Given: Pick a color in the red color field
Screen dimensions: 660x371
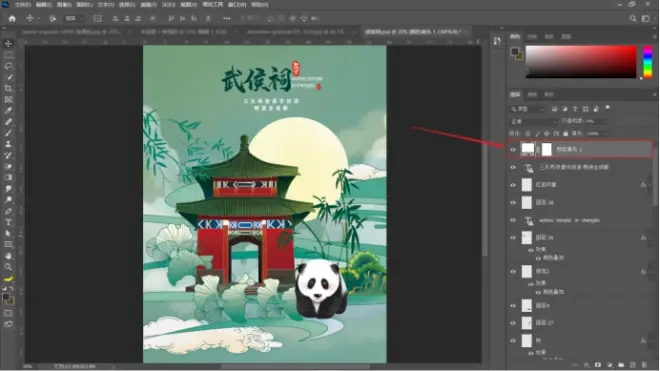Looking at the screenshot, I should coord(581,62).
